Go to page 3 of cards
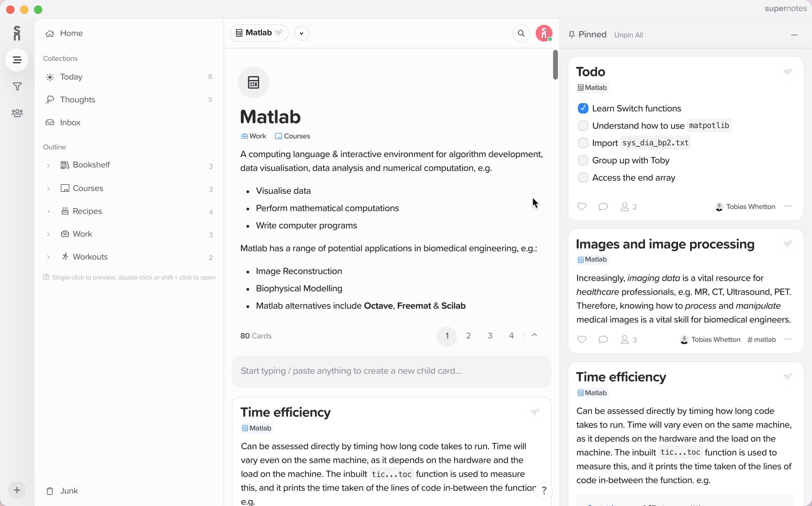The height and width of the screenshot is (506, 812). click(x=490, y=336)
